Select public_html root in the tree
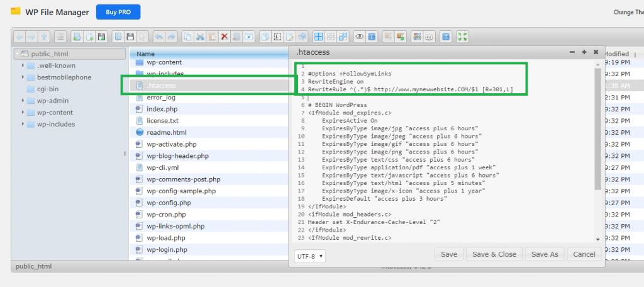This screenshot has width=644, height=287. pos(70,54)
